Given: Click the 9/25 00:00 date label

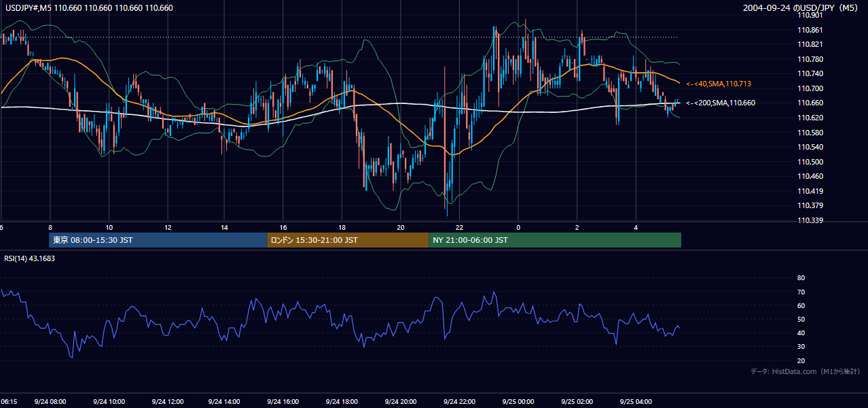Looking at the screenshot, I should (x=518, y=401).
